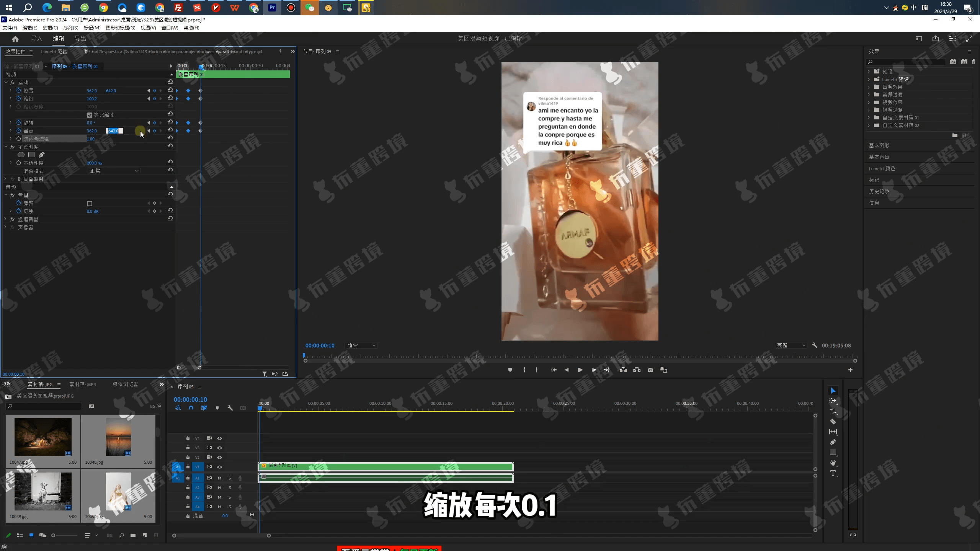
Task: Open 历史记录 panel
Action: coord(879,191)
